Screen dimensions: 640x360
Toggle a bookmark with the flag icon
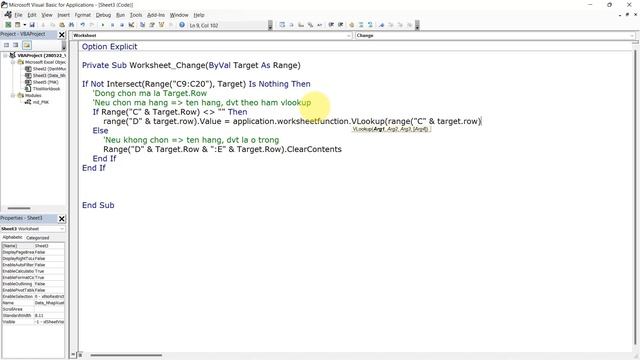(381, 25)
